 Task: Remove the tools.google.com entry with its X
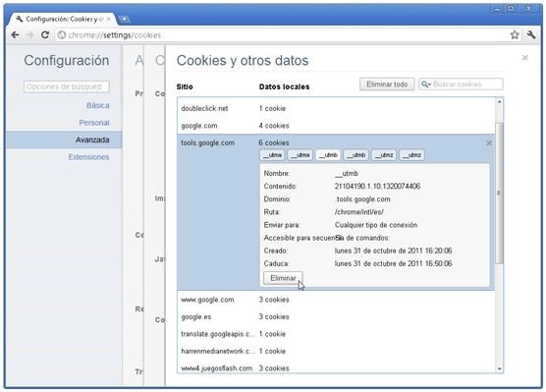click(489, 142)
